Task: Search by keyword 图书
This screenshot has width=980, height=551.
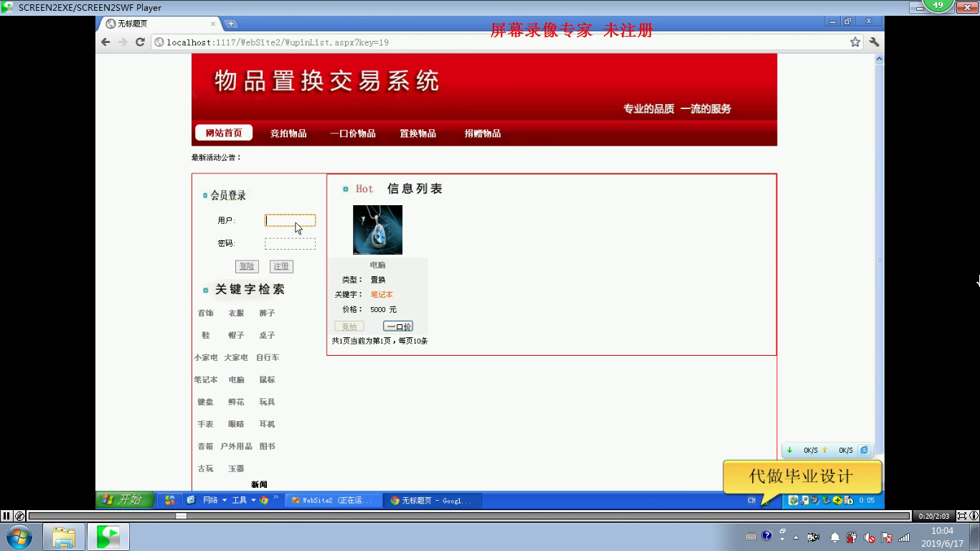Action: [x=267, y=446]
